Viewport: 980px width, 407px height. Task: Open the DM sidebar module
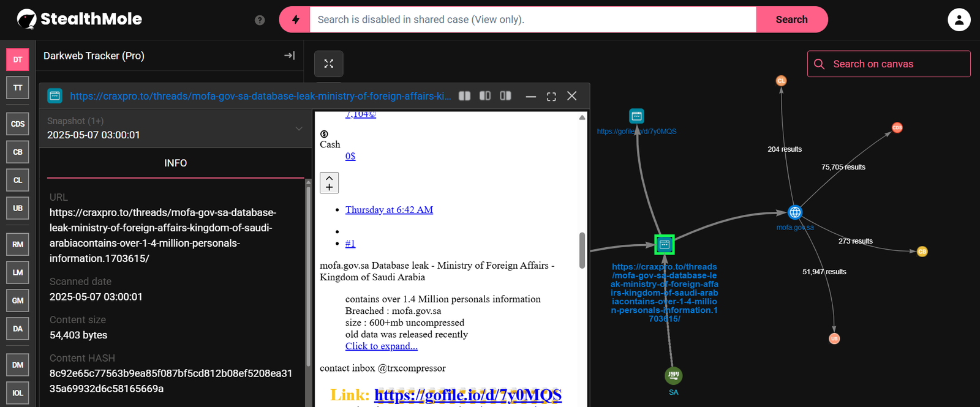tap(18, 365)
